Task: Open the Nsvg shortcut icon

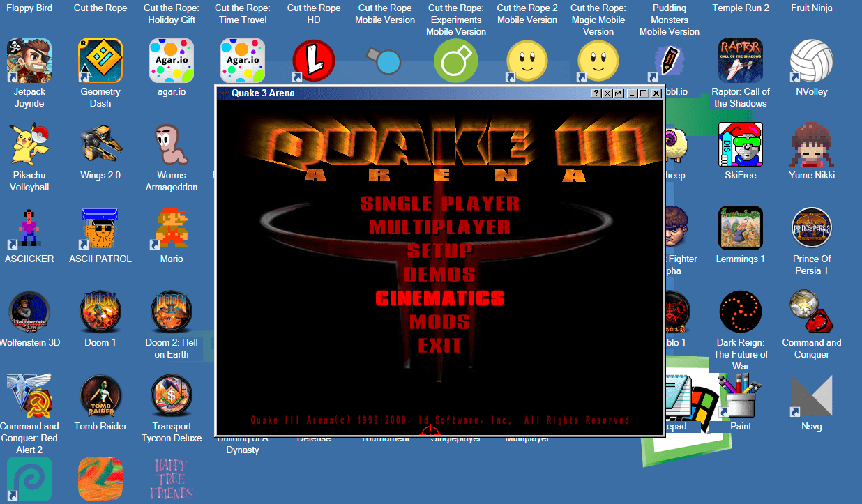Action: click(x=812, y=395)
